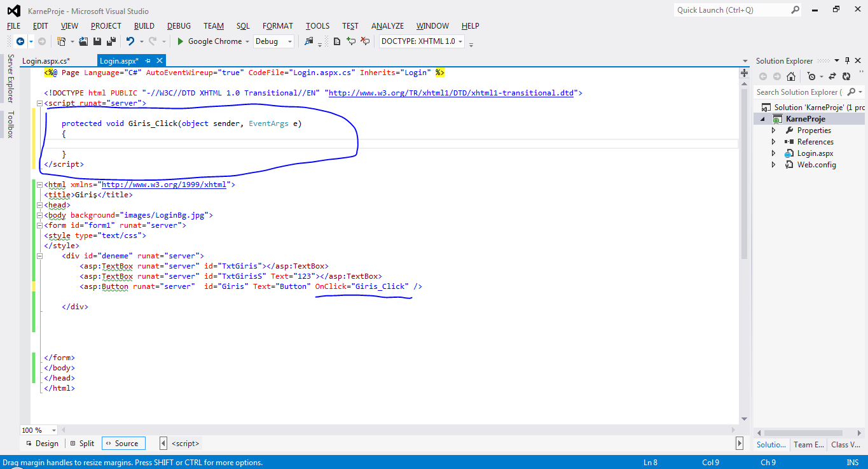Open the FORMAT menu

(278, 26)
